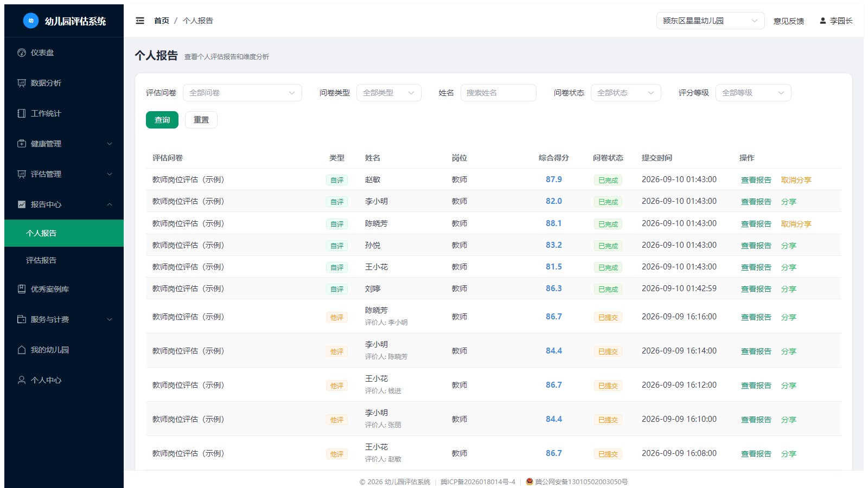Image resolution: width=868 pixels, height=488 pixels.
Task: Share the report evaluated by 赵敏
Action: tap(789, 454)
